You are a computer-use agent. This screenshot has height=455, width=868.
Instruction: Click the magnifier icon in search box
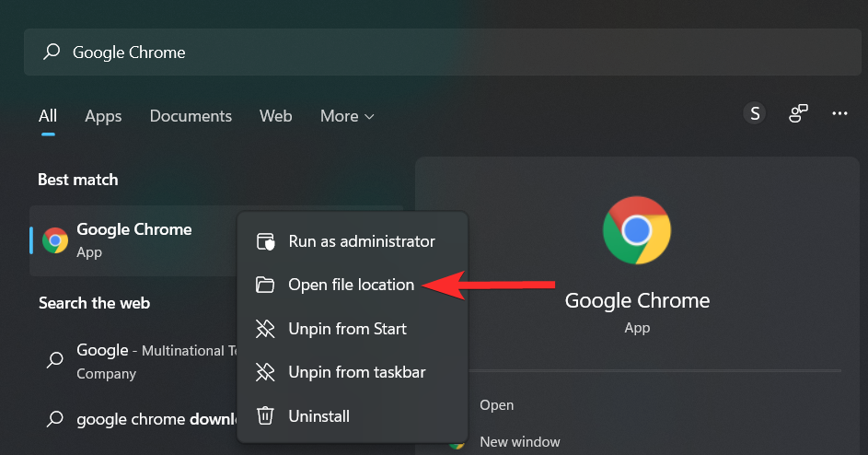(x=52, y=52)
